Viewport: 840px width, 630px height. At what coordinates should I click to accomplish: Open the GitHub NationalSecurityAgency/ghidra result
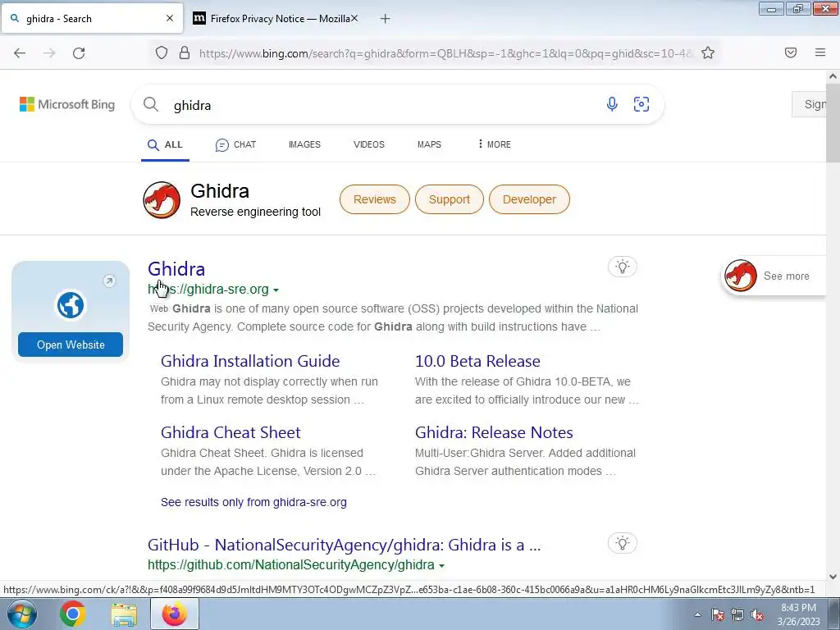pyautogui.click(x=344, y=545)
